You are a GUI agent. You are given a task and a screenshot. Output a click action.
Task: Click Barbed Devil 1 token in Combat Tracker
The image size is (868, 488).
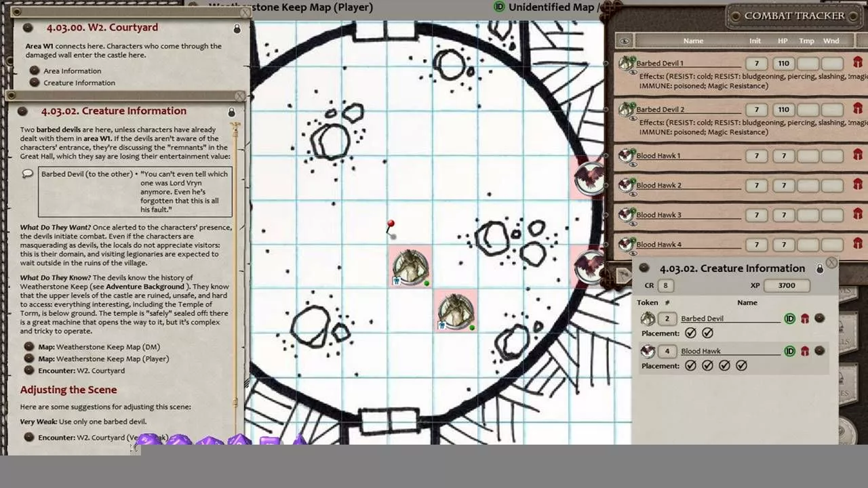pos(626,63)
